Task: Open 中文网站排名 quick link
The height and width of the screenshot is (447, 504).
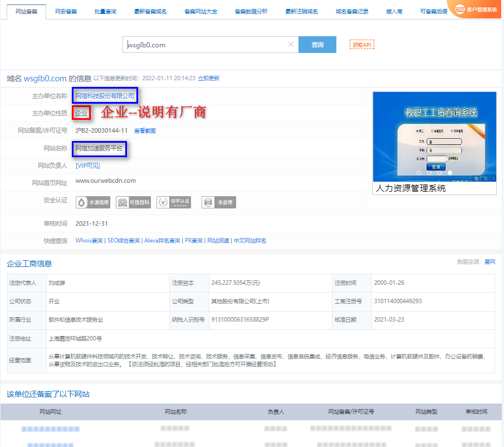Action: 249,241
